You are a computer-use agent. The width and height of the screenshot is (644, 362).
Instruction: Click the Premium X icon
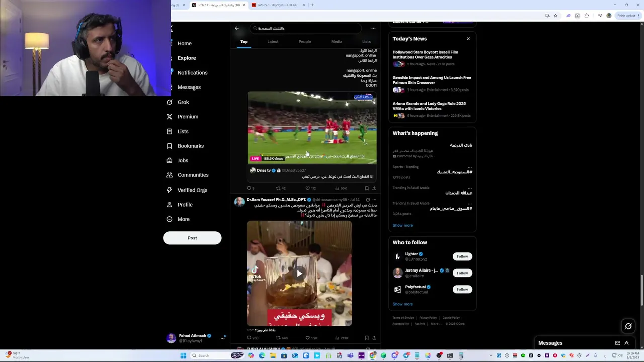click(x=170, y=117)
